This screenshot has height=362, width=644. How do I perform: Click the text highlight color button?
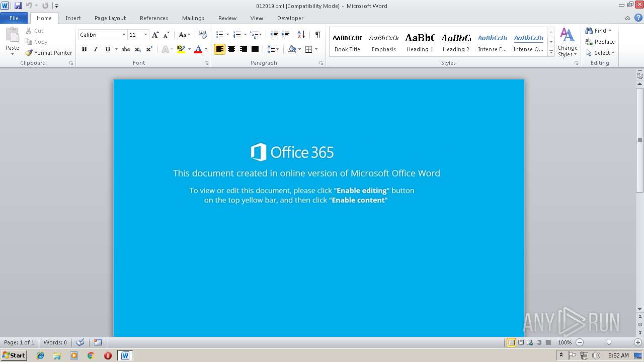pyautogui.click(x=181, y=49)
